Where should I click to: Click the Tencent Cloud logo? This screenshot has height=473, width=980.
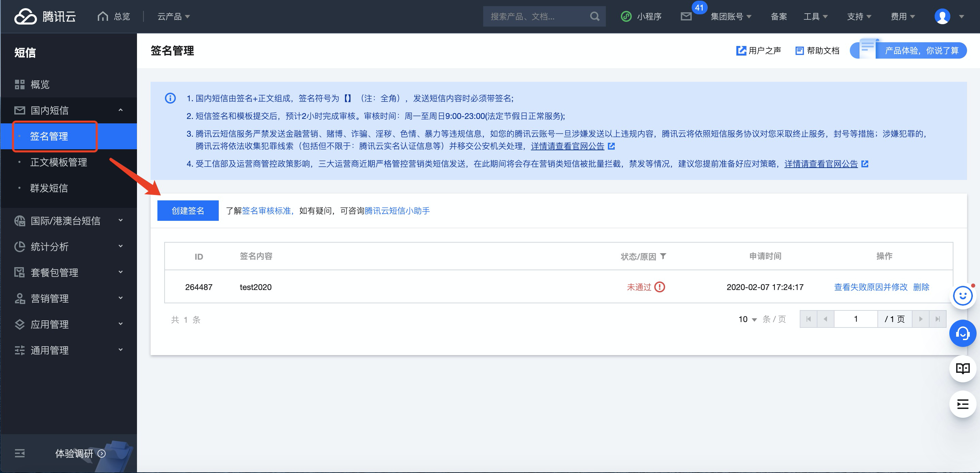point(45,16)
